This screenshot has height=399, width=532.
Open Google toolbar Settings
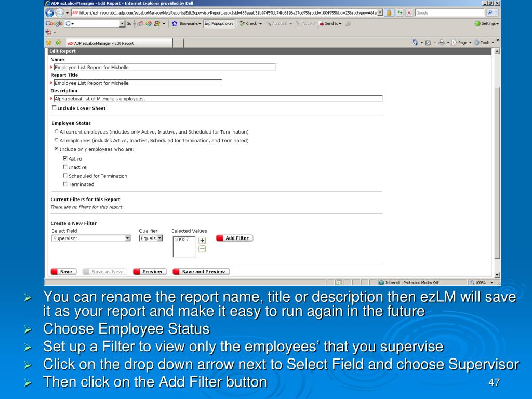tap(487, 23)
